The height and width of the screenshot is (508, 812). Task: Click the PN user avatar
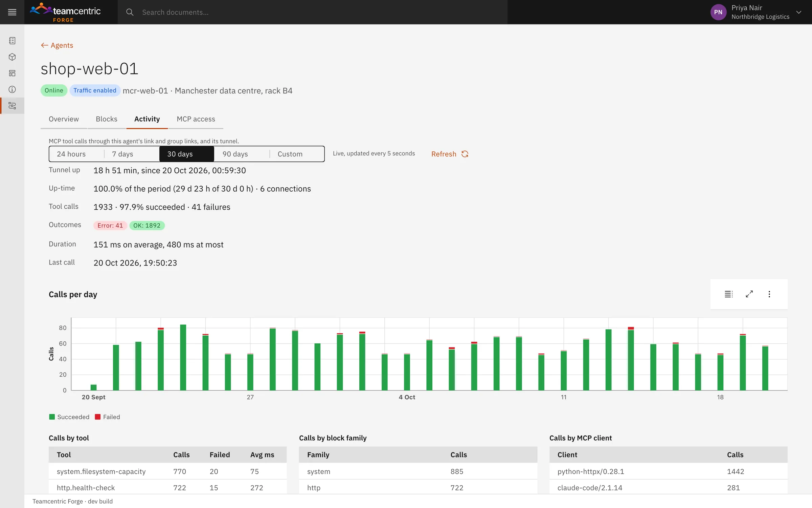coord(718,12)
